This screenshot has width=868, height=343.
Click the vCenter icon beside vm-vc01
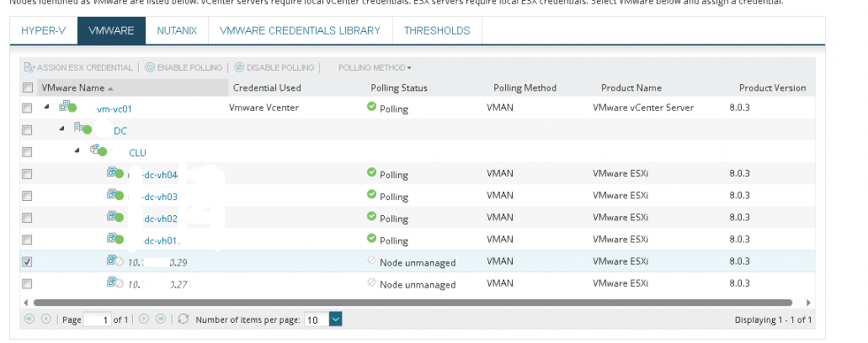tap(66, 105)
